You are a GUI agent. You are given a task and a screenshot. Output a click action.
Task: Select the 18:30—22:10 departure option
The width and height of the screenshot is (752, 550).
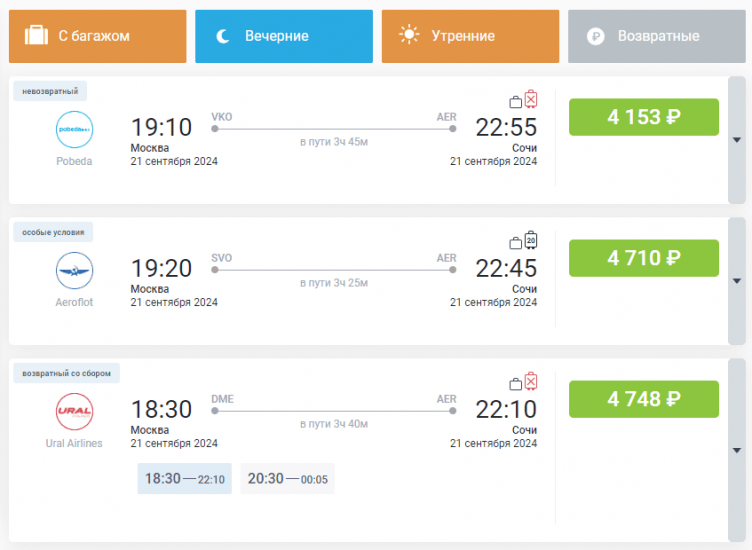pos(185,479)
